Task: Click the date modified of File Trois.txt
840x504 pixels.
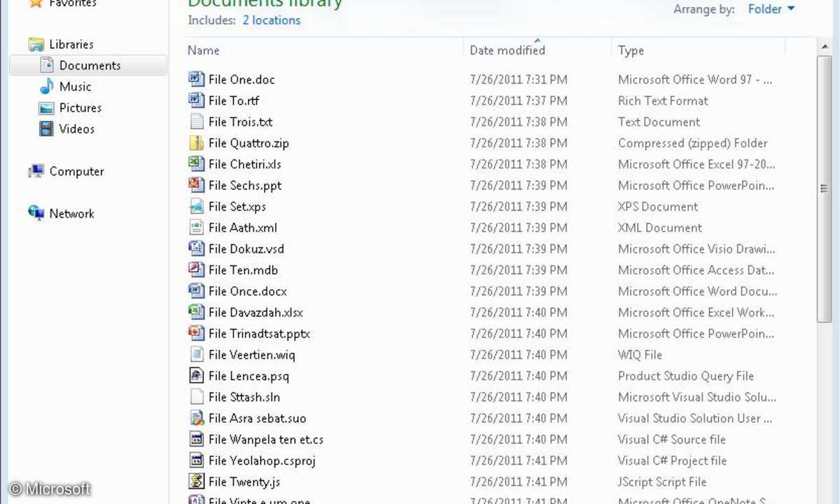Action: 519,122
